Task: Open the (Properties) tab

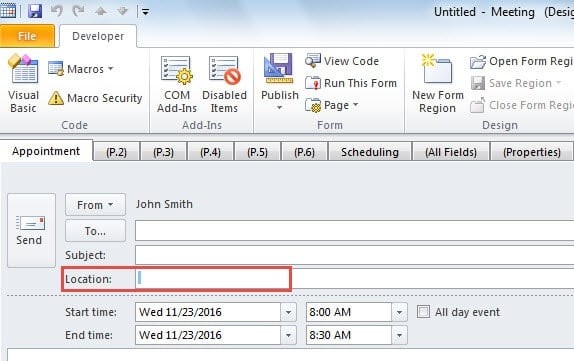Action: point(532,152)
